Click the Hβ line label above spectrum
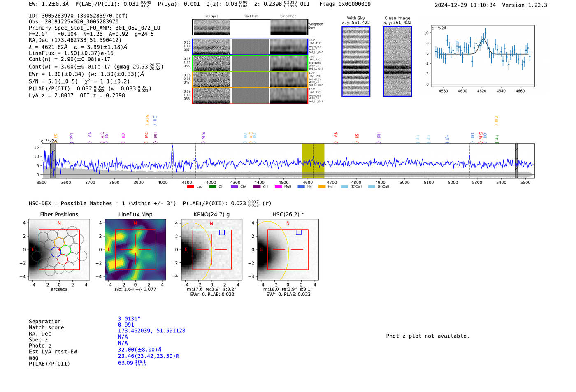 pos(447,138)
